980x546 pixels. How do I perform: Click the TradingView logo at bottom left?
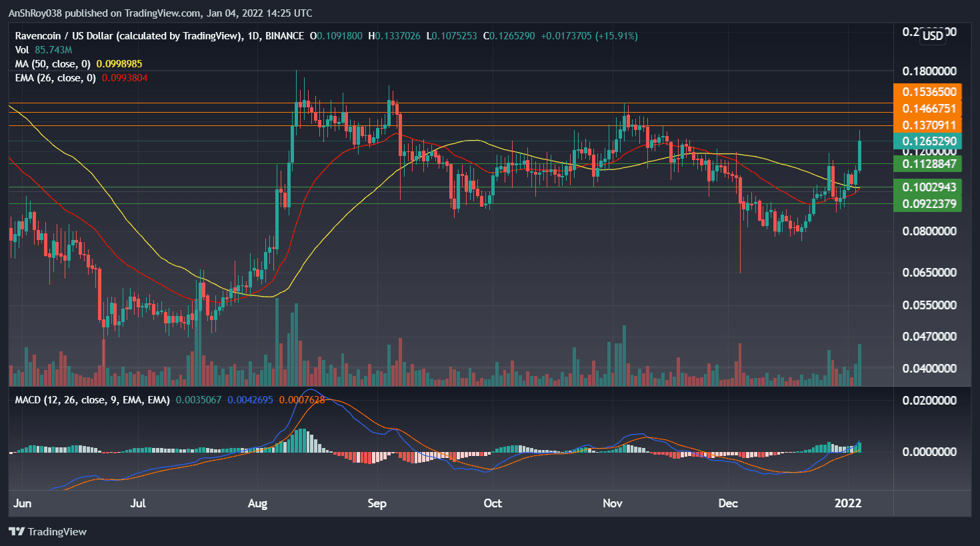pyautogui.click(x=47, y=531)
